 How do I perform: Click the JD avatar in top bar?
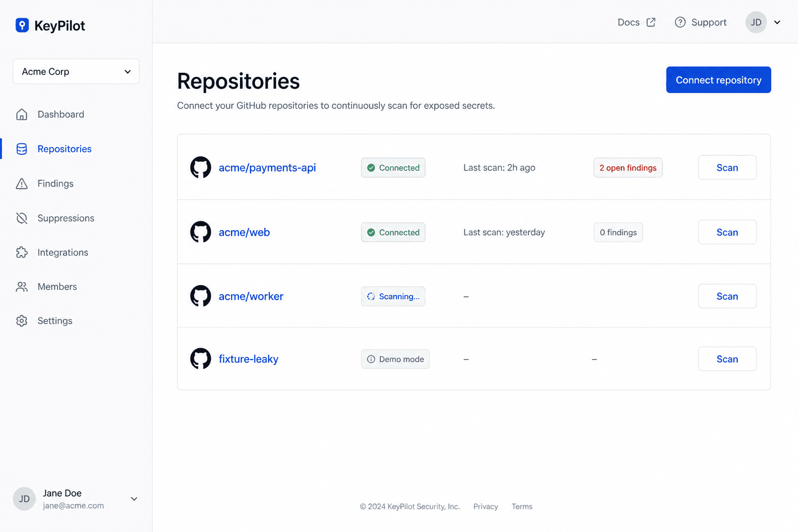[x=756, y=22]
